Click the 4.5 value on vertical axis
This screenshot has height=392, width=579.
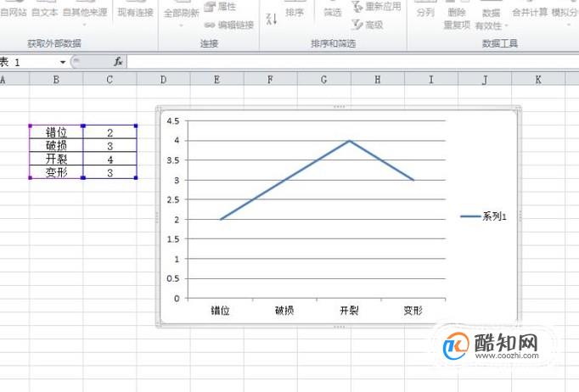[173, 120]
